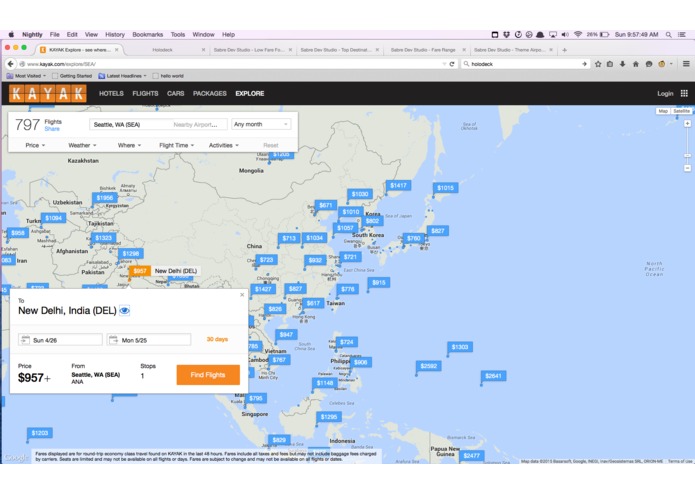The width and height of the screenshot is (695, 494).
Task: Click the map zoom slider handle
Action: tap(687, 156)
